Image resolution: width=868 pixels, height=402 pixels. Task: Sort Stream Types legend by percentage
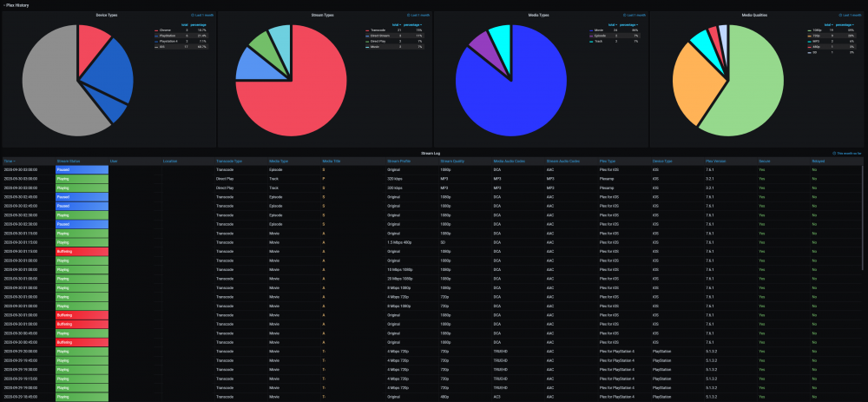coord(412,25)
